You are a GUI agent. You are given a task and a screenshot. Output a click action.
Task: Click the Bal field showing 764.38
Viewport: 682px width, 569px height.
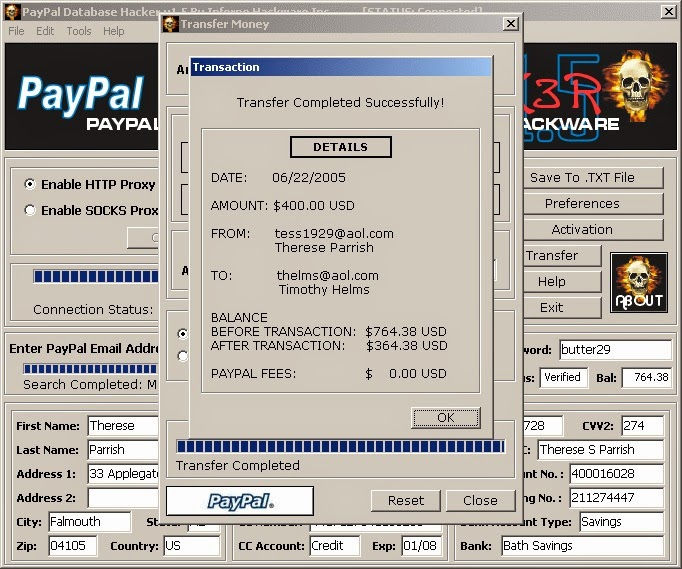(647, 377)
